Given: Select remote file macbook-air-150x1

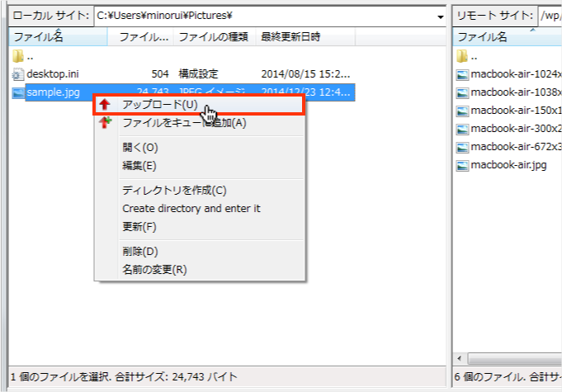Looking at the screenshot, I should click(516, 111).
